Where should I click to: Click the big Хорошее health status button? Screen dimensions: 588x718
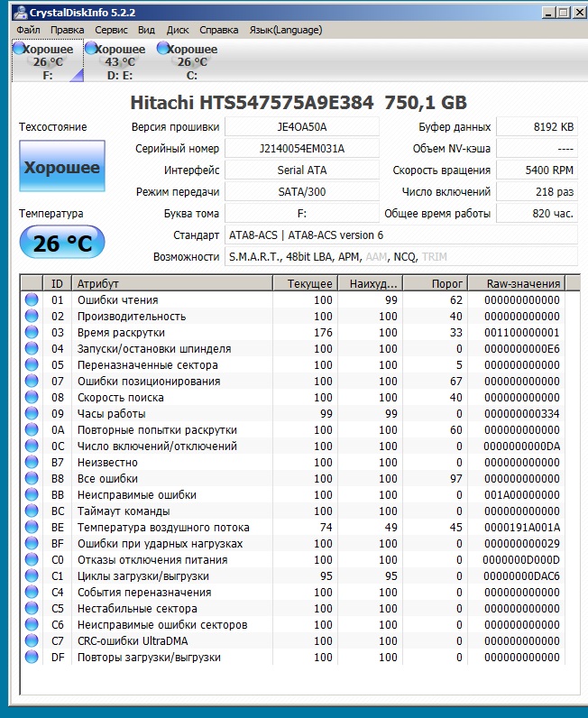point(62,166)
